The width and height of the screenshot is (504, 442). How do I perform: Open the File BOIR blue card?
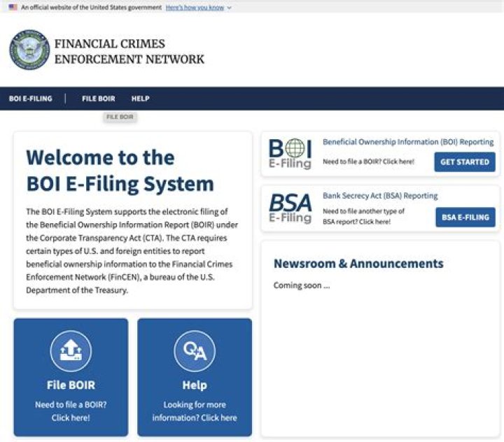[x=71, y=377]
